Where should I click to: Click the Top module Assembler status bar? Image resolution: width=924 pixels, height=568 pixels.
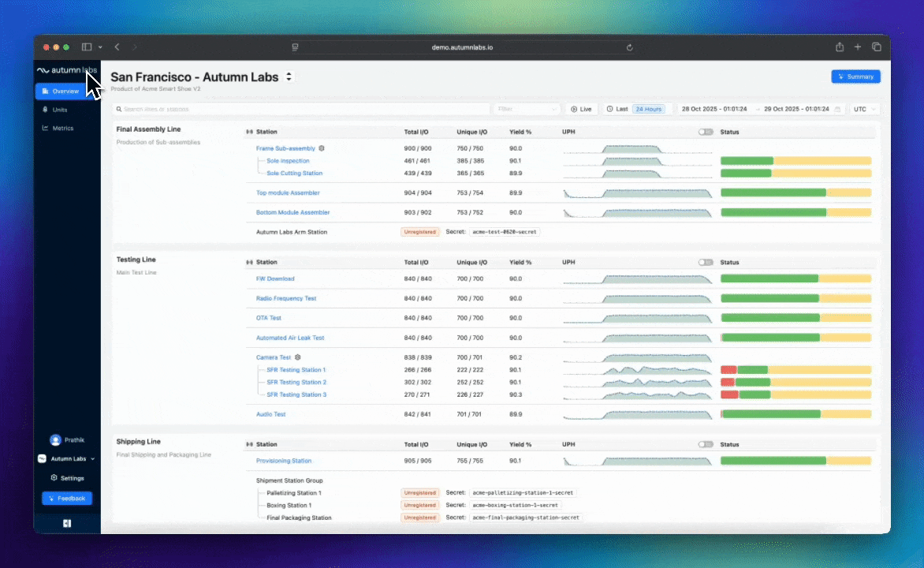pyautogui.click(x=795, y=192)
